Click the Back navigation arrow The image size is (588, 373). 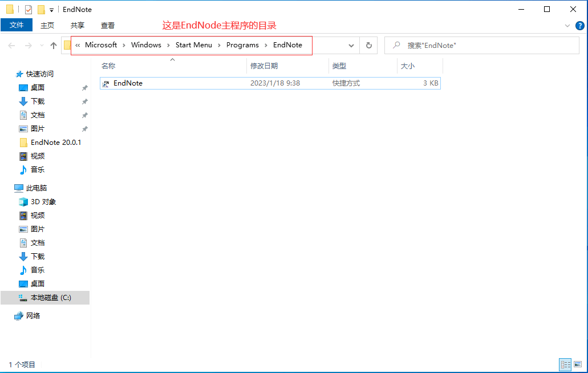pos(11,46)
